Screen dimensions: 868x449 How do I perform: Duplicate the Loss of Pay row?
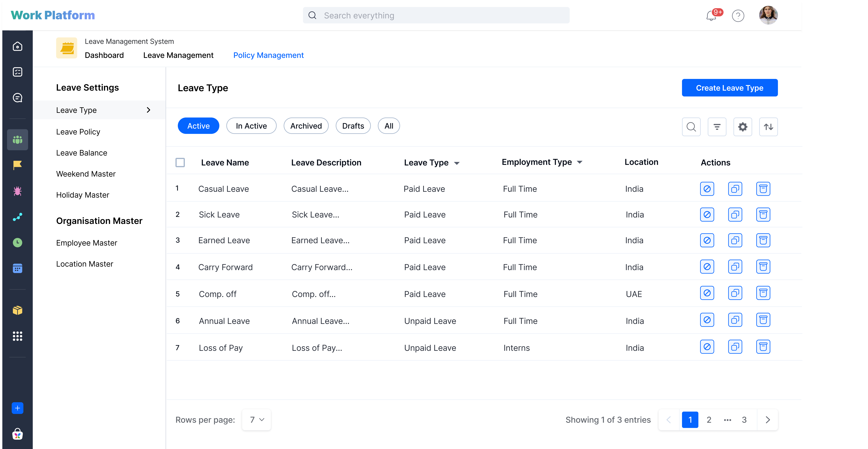735,347
